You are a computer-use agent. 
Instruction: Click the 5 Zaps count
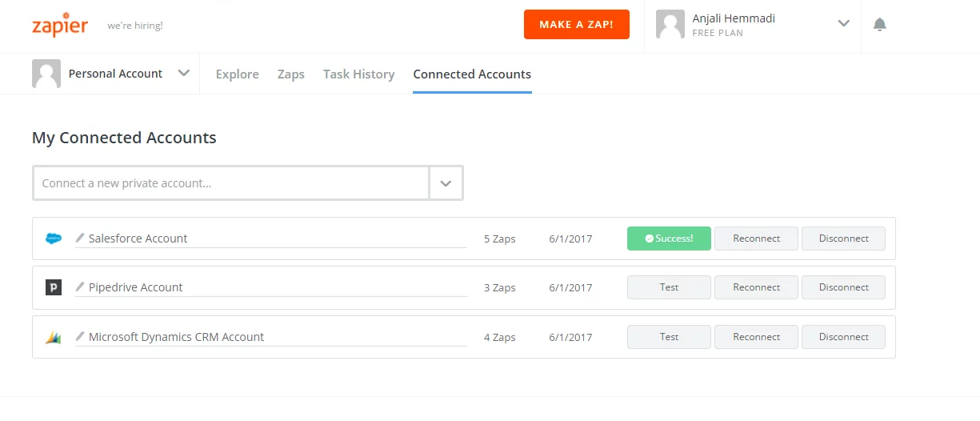tap(500, 239)
